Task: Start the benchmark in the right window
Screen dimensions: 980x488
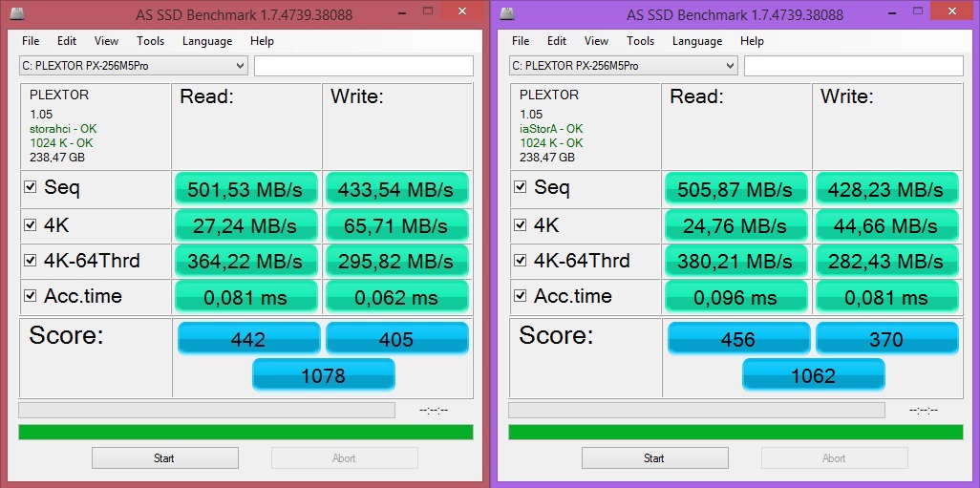Action: (x=655, y=458)
